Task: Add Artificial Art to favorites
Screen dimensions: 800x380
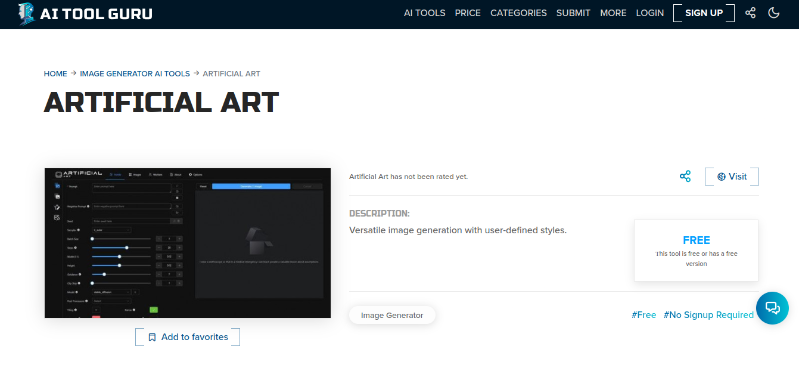Action: (187, 337)
